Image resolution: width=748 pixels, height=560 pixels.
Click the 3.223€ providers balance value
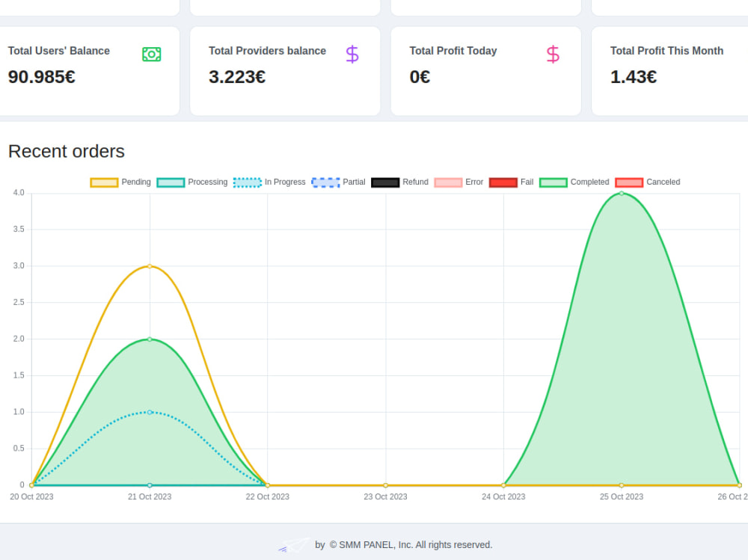pyautogui.click(x=237, y=77)
